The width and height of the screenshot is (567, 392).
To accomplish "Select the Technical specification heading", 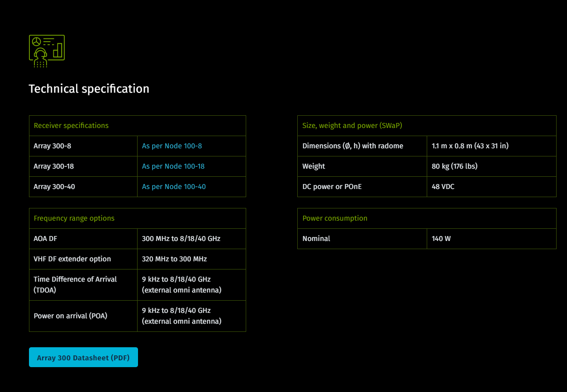I will (89, 89).
